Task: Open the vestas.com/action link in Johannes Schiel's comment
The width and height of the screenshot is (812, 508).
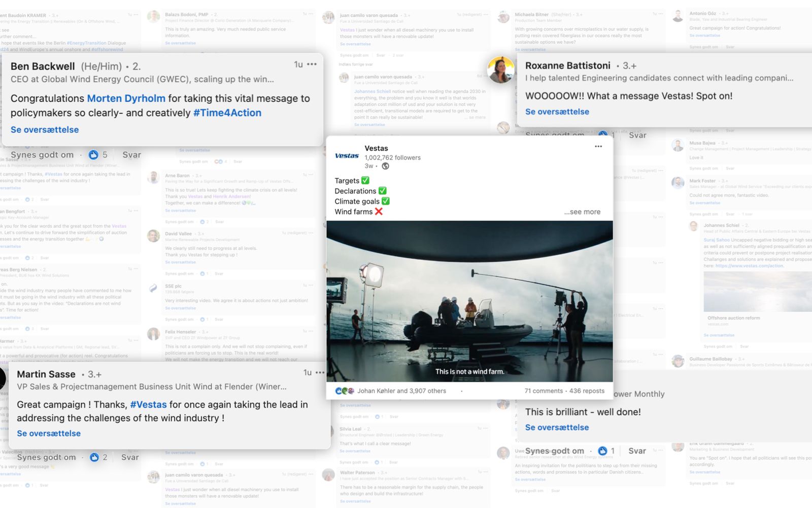Action: [750, 266]
